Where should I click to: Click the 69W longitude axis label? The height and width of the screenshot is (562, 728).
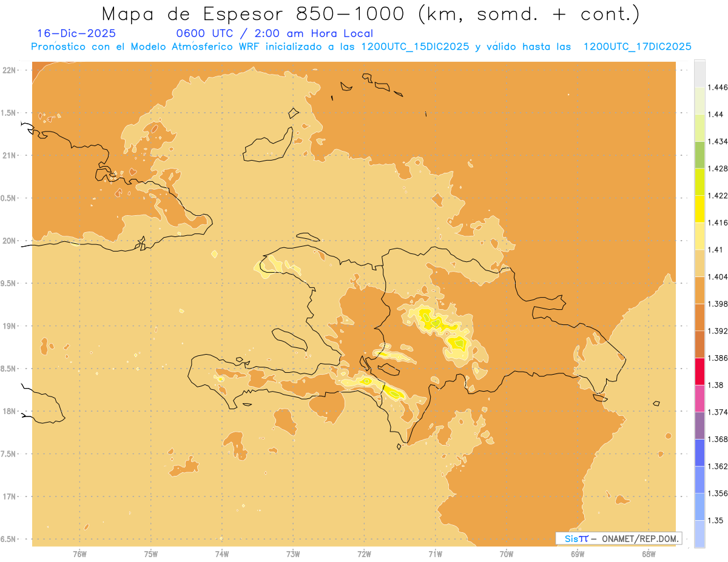[578, 554]
